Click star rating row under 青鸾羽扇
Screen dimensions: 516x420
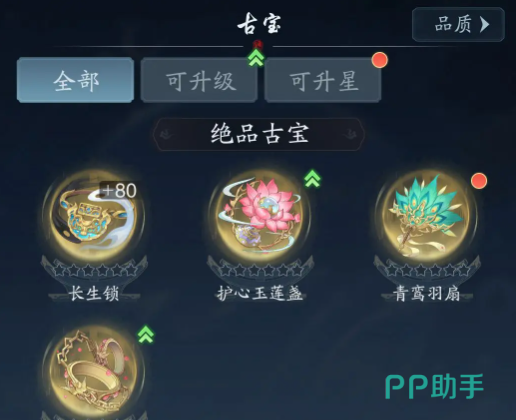(x=427, y=270)
